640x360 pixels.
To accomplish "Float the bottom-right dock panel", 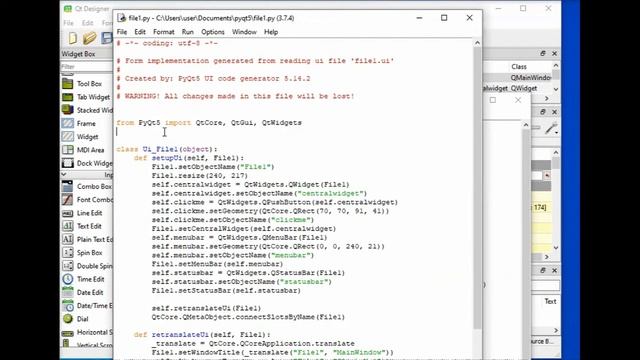I will (543, 270).
